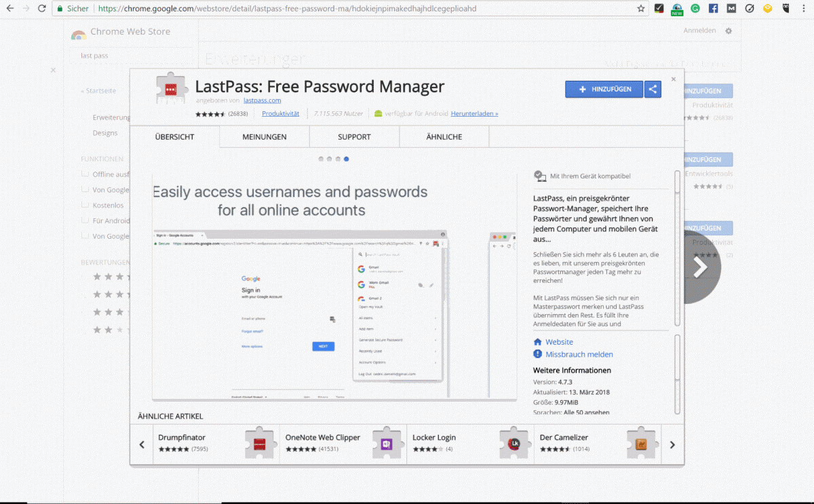
Task: Toggle the Offline filter checkbox
Action: [85, 174]
